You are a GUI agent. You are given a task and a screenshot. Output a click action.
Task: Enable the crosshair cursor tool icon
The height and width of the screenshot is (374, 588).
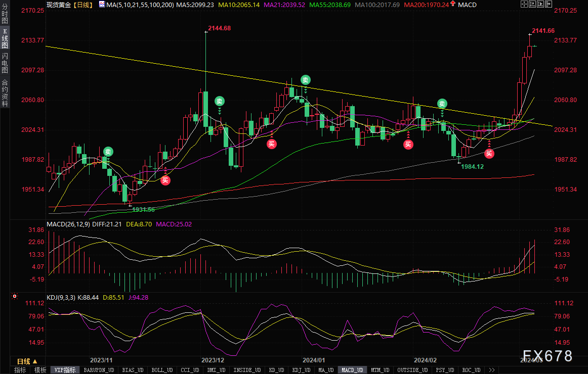pyautogui.click(x=524, y=4)
